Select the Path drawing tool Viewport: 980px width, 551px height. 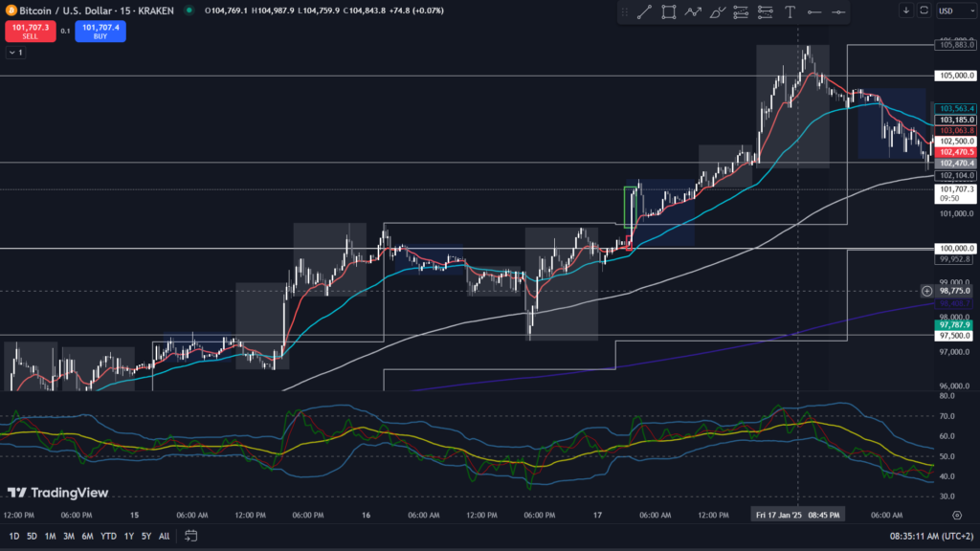pos(693,12)
